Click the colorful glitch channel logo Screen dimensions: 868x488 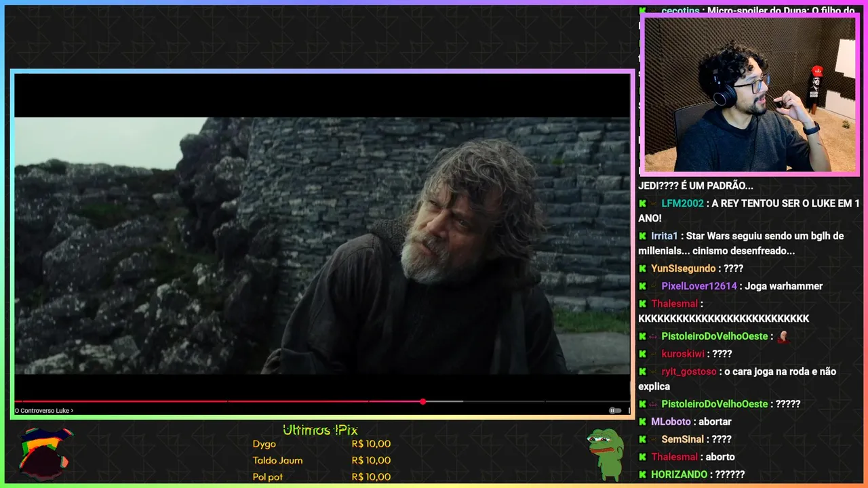[44, 453]
